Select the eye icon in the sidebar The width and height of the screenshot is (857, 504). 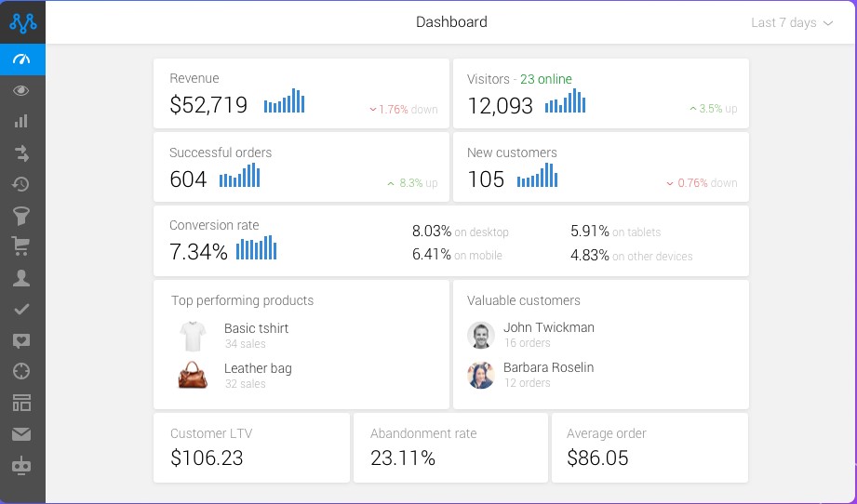[x=22, y=90]
